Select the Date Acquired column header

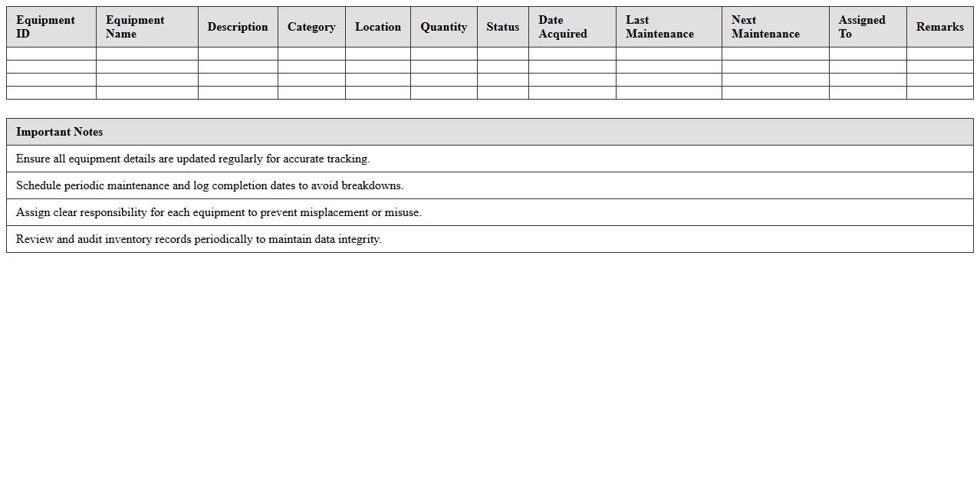(x=563, y=27)
